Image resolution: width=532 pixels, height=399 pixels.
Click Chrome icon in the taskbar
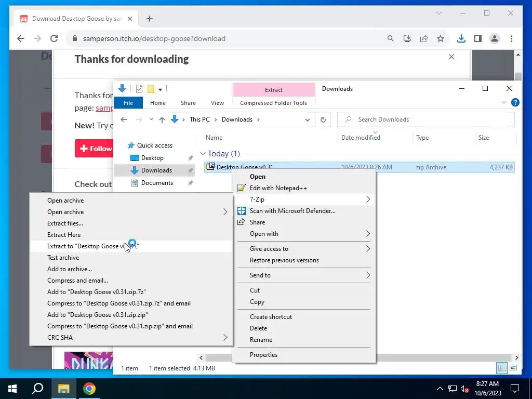[89, 389]
